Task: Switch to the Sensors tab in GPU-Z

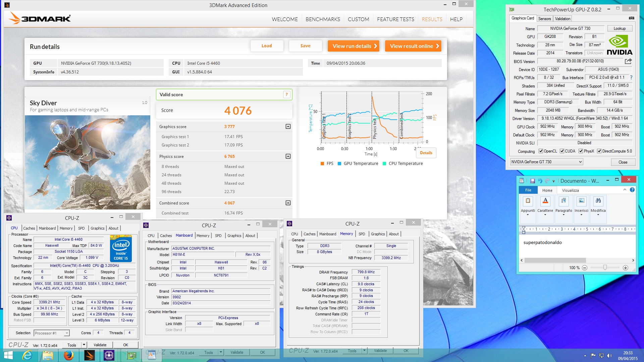Action: (544, 19)
